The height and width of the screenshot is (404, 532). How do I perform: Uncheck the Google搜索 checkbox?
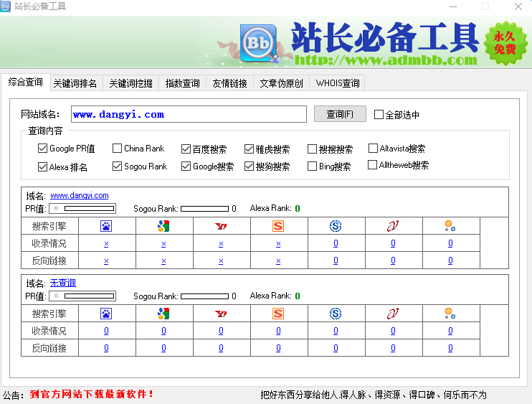click(186, 166)
